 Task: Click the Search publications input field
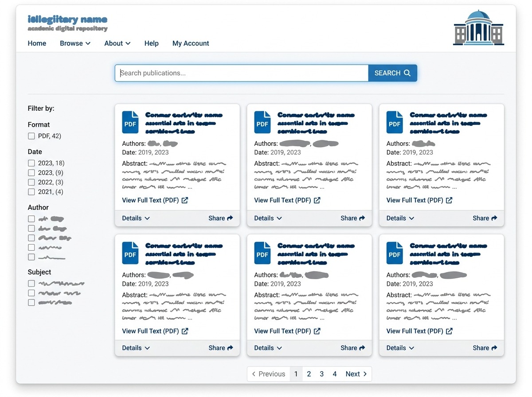click(242, 73)
